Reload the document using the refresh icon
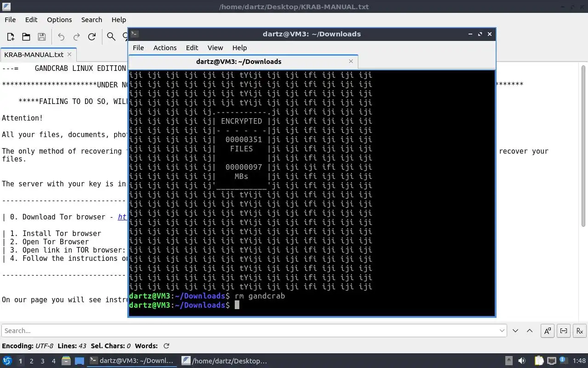Image resolution: width=588 pixels, height=368 pixels. tap(92, 37)
